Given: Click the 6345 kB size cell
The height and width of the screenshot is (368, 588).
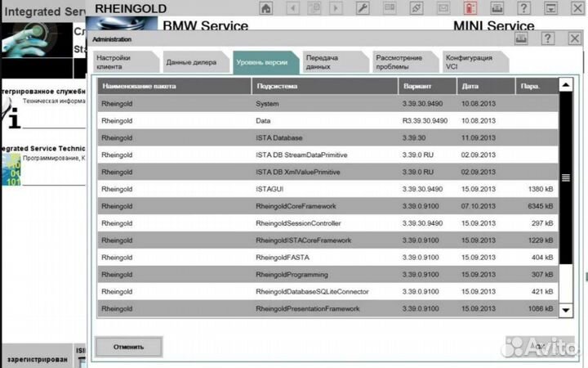Looking at the screenshot, I should coord(541,206).
